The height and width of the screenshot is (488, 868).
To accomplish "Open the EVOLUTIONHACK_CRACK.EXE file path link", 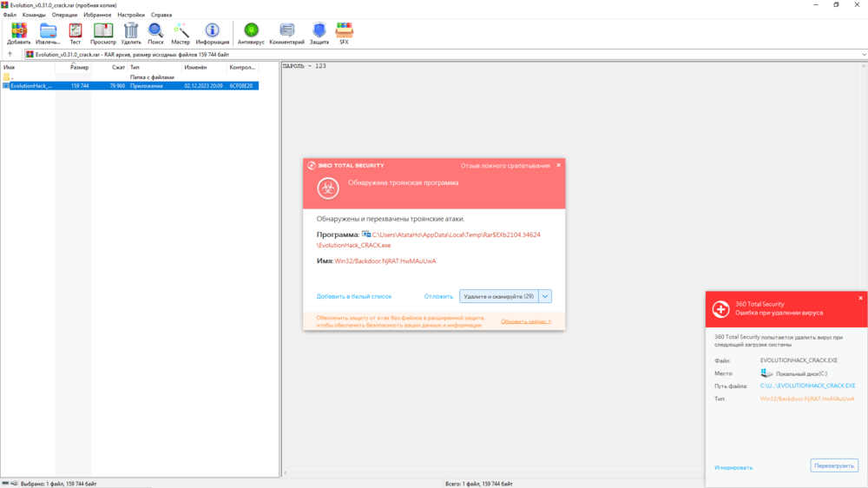I will (807, 386).
